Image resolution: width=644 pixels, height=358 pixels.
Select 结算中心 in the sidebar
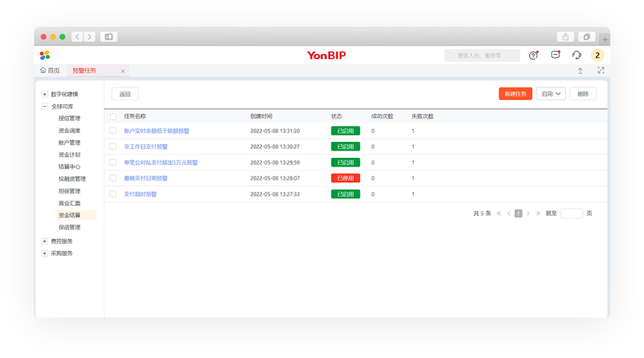tap(69, 166)
